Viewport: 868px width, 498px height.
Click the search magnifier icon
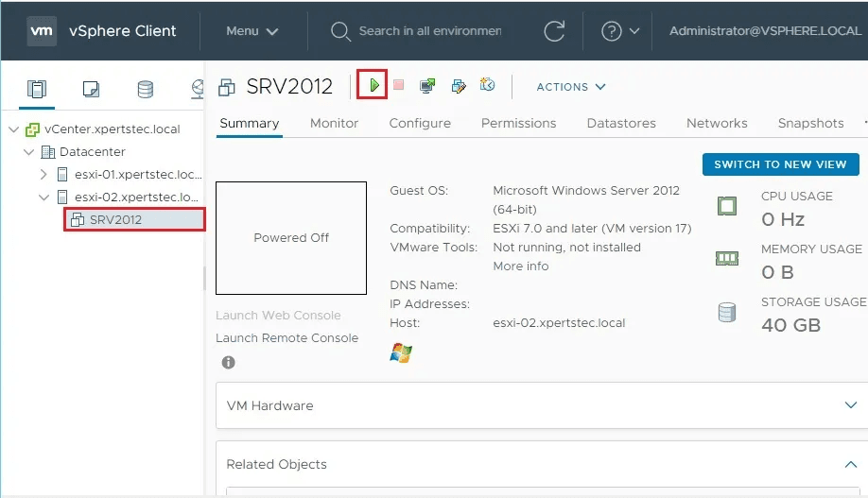click(x=339, y=31)
